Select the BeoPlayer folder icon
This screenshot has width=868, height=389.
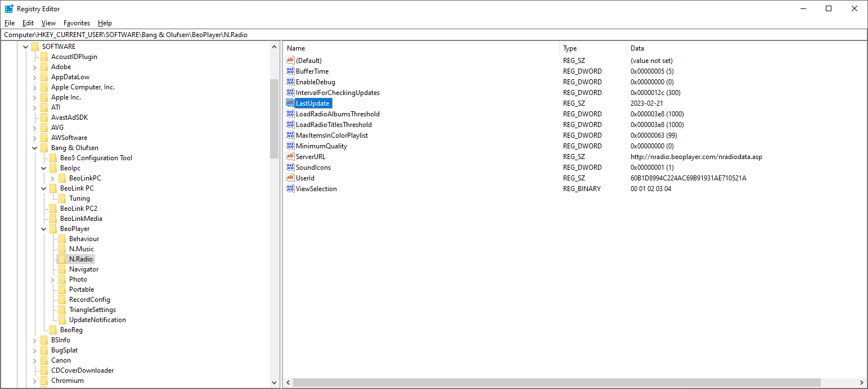[53, 229]
